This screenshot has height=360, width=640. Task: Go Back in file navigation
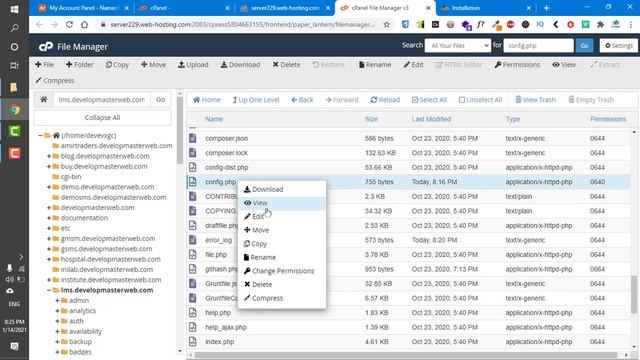302,100
